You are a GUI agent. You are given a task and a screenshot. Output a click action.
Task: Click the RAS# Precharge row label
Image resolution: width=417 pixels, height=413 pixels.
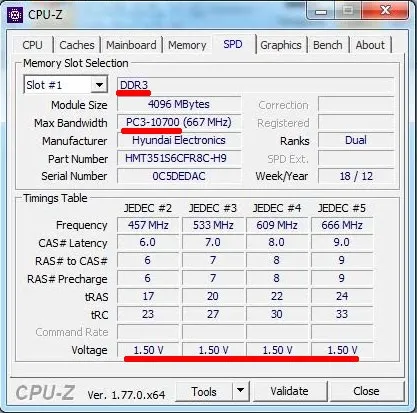pyautogui.click(x=67, y=279)
